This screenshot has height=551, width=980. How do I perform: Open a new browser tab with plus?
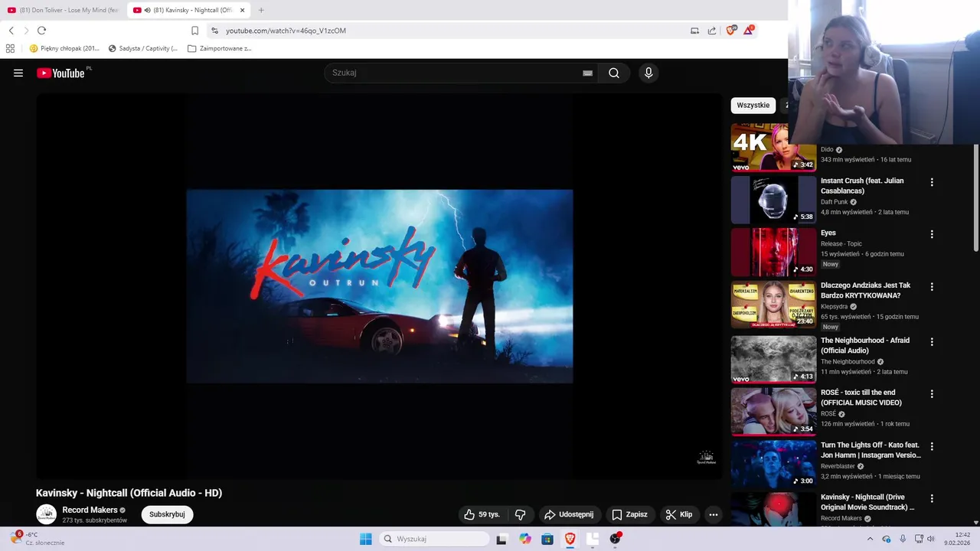pos(261,10)
